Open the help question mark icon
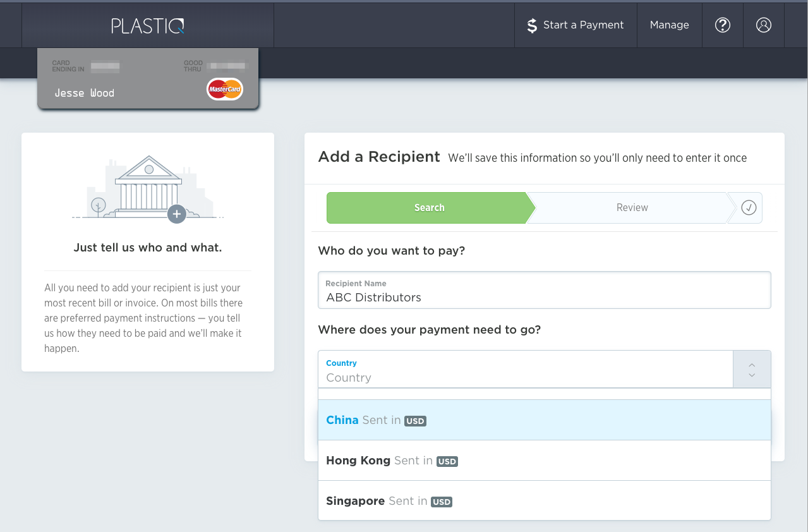The width and height of the screenshot is (808, 532). [x=723, y=25]
